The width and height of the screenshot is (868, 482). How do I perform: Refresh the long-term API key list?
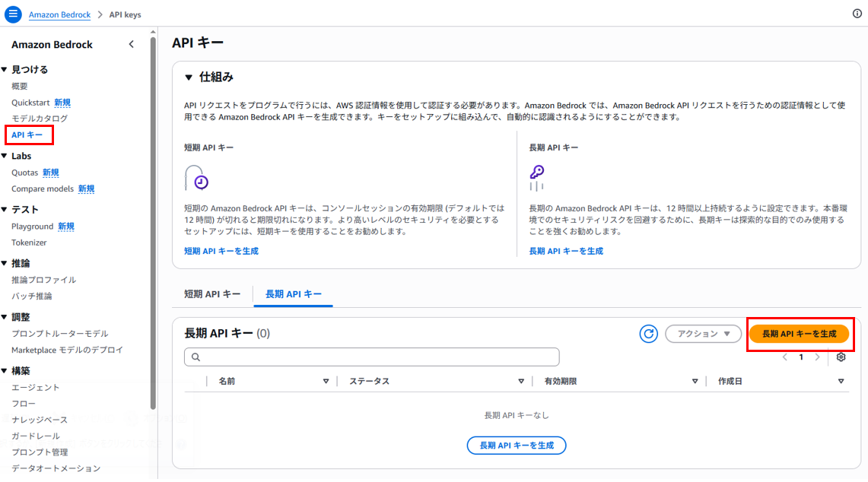pyautogui.click(x=648, y=334)
